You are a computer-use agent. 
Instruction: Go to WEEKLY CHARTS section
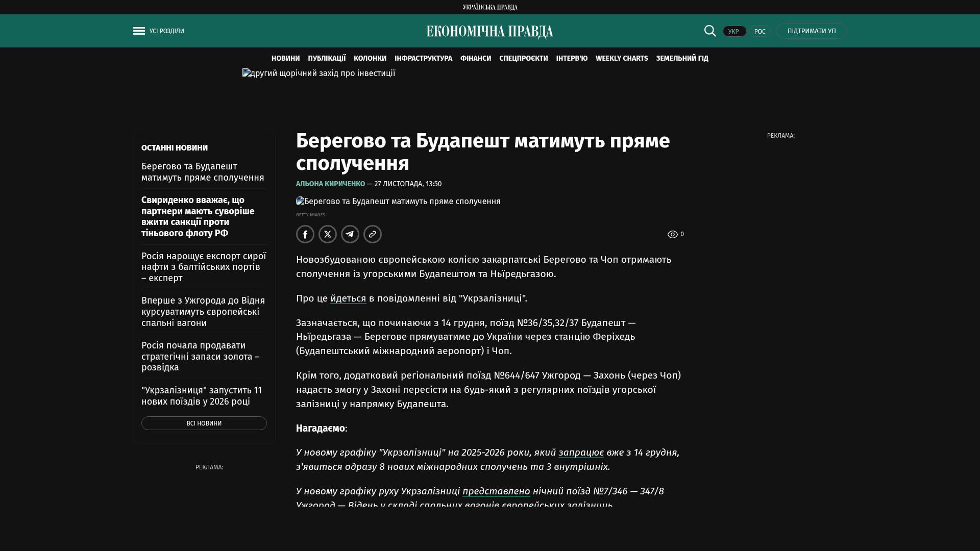pos(621,59)
